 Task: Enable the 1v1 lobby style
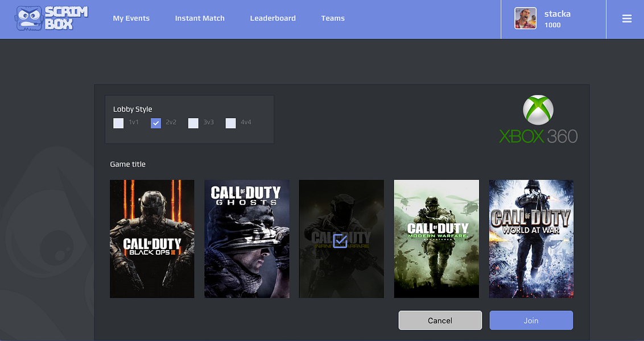coord(118,123)
